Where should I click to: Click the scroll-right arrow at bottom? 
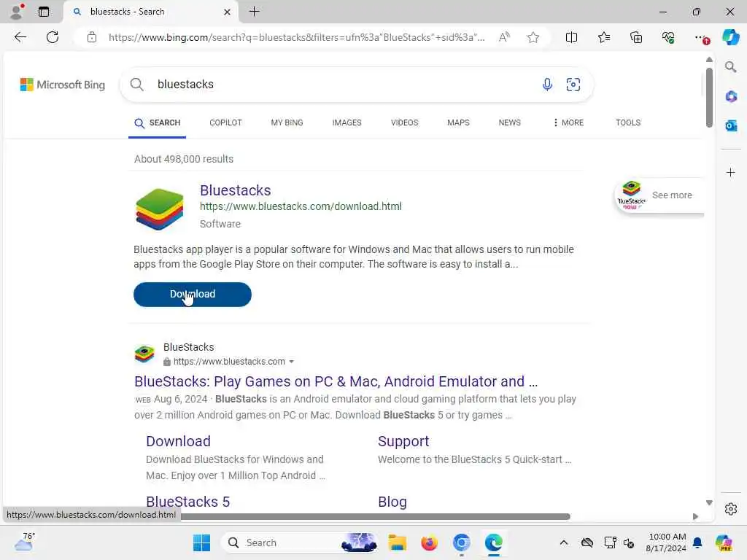695,517
